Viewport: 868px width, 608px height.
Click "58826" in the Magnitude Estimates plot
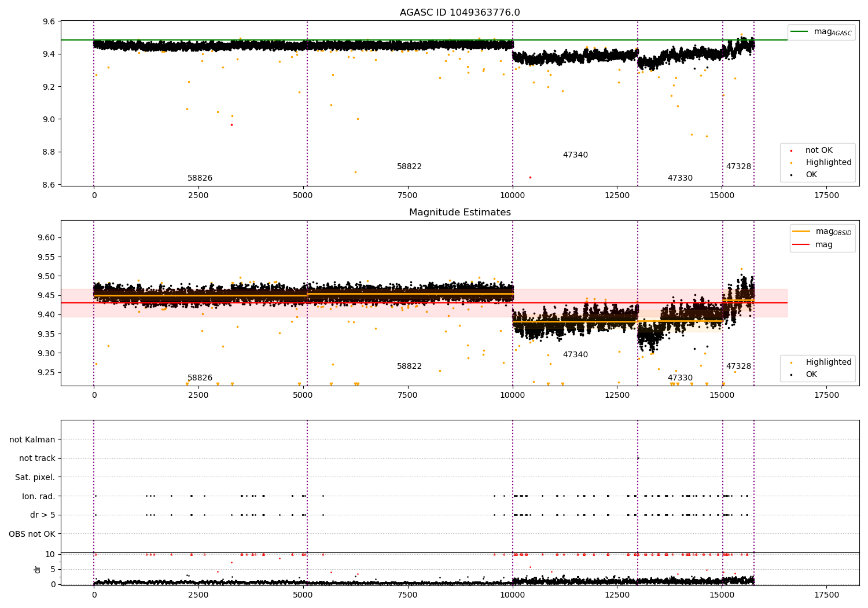point(200,378)
